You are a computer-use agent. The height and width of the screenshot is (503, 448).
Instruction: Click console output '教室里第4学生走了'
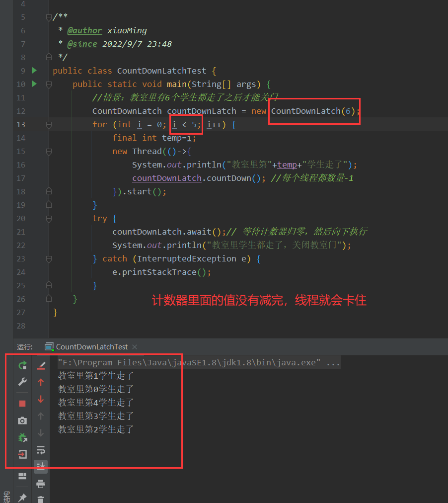point(95,403)
